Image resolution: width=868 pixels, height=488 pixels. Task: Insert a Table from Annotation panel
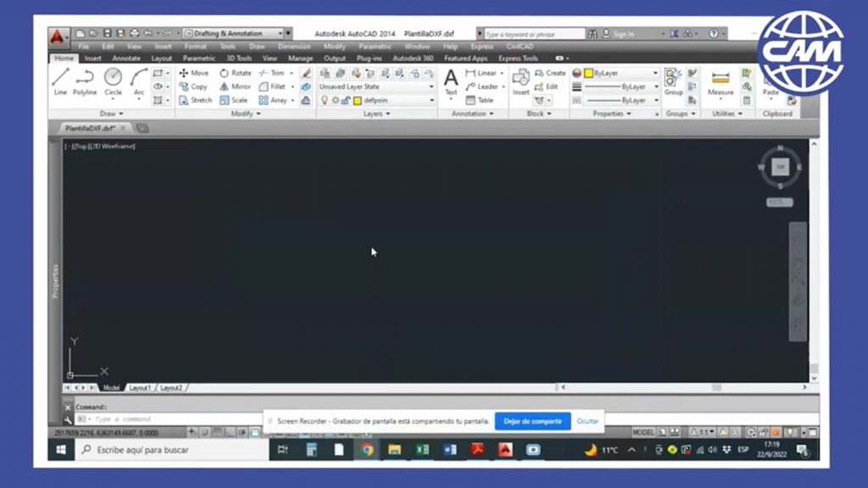pyautogui.click(x=480, y=100)
